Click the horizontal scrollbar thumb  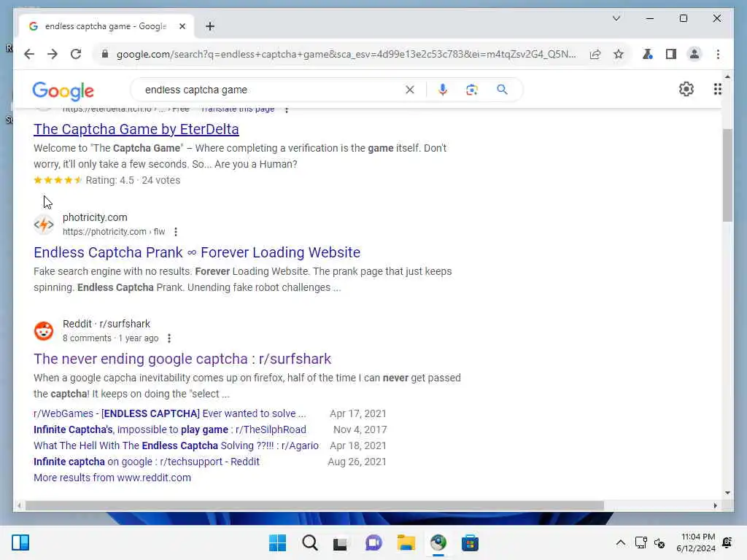[314, 506]
